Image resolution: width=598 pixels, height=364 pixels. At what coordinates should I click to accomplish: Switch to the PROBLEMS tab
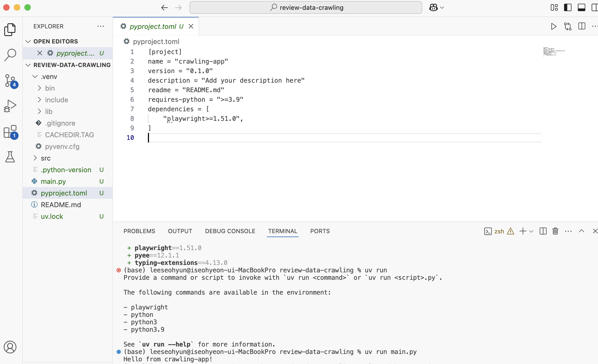[139, 231]
